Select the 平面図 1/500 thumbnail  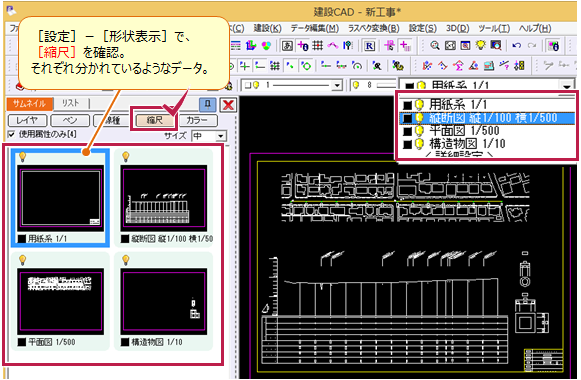[60, 301]
